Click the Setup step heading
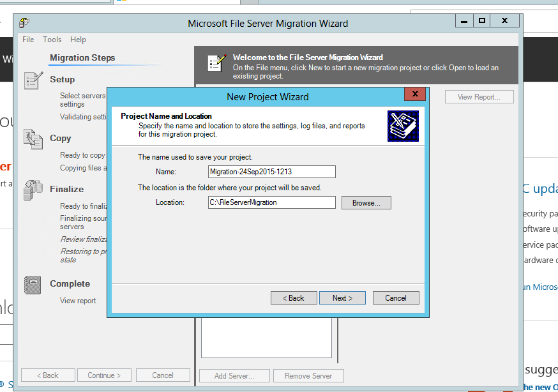The width and height of the screenshot is (558, 392). pos(63,79)
